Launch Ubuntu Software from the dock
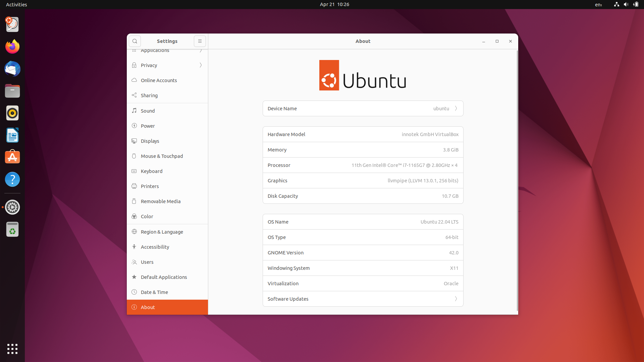 (x=12, y=157)
